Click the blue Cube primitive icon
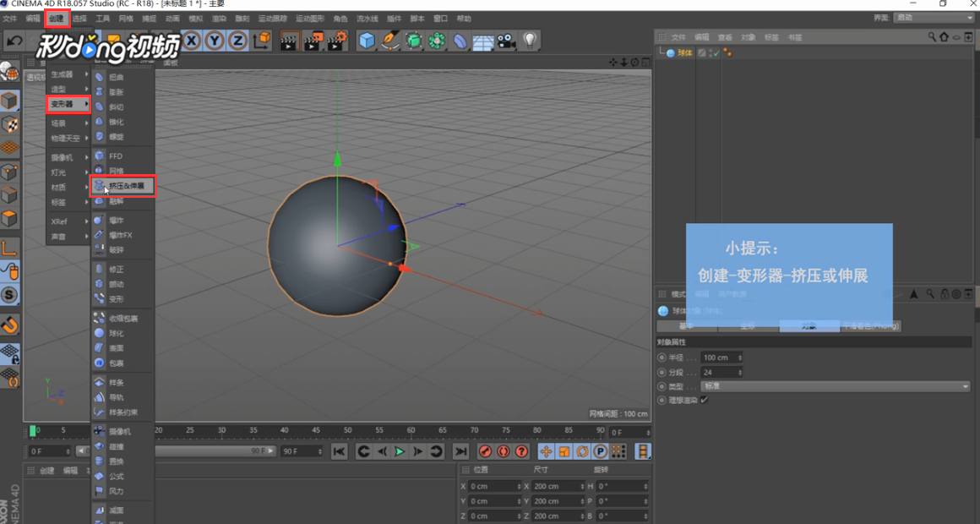This screenshot has width=980, height=524. coord(367,41)
